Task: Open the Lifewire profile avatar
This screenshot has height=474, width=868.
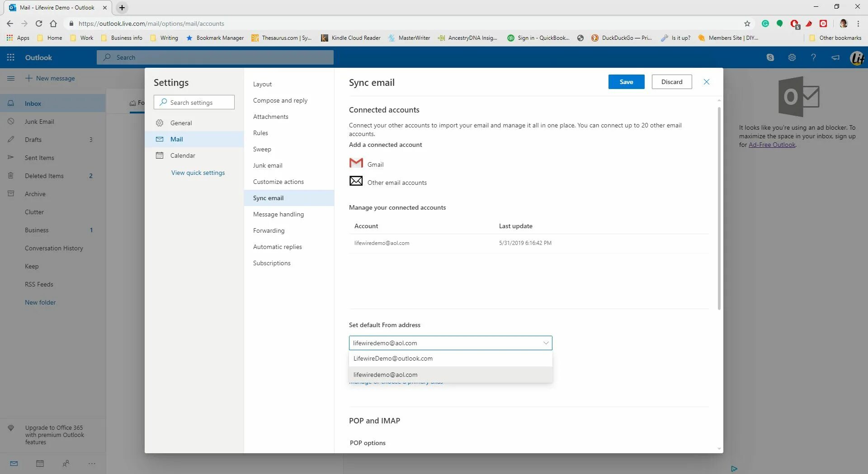Action: coord(857,58)
